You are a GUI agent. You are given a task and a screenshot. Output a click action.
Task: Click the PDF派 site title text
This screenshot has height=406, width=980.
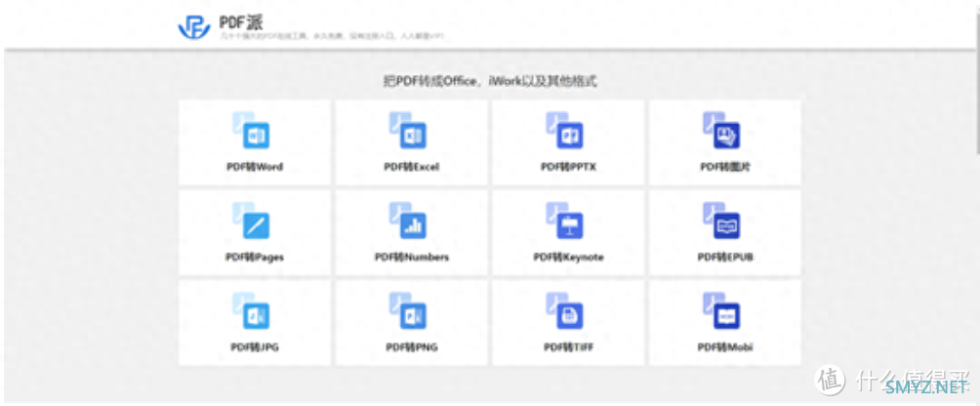click(241, 22)
